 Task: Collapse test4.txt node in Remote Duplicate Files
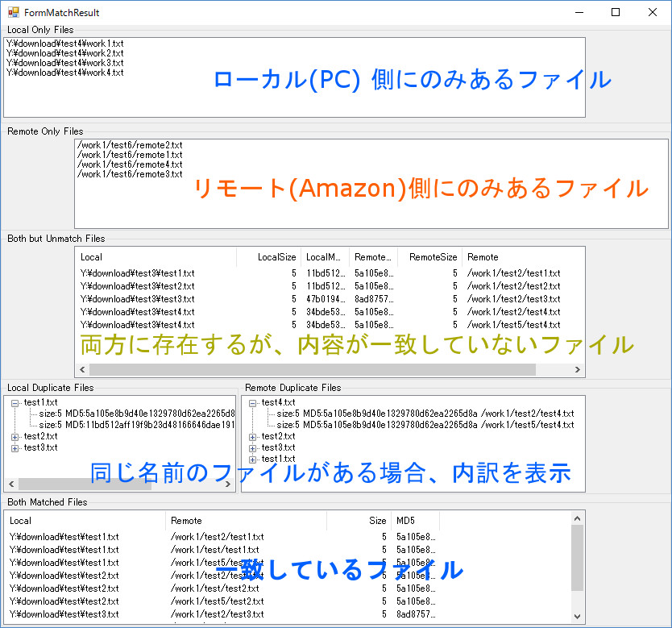coord(253,402)
